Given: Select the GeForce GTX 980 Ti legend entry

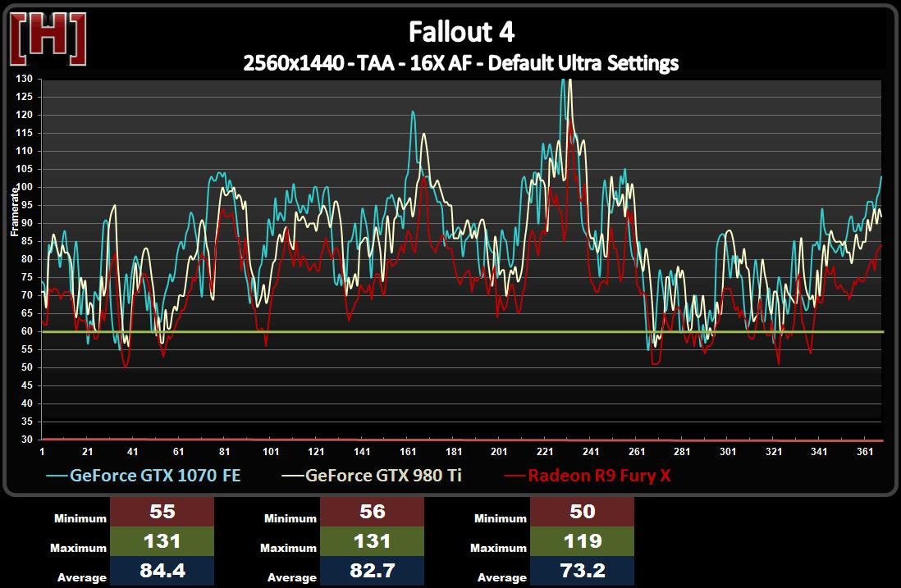Looking at the screenshot, I should pos(371,476).
